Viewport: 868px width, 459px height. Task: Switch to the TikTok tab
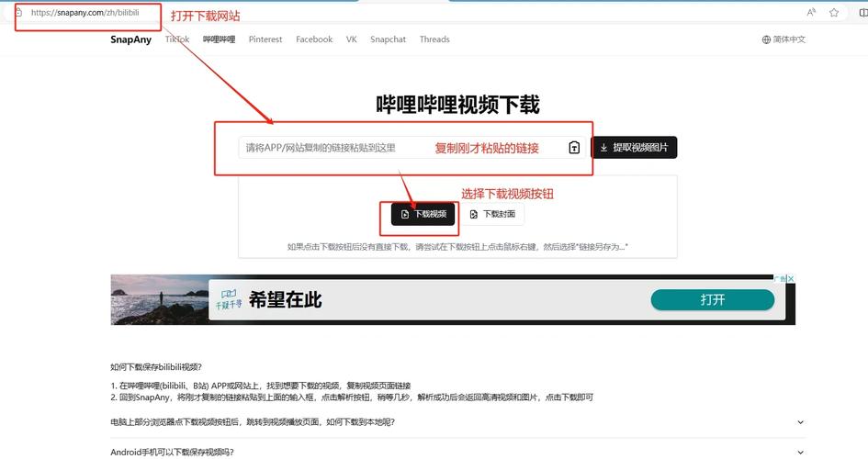click(177, 39)
